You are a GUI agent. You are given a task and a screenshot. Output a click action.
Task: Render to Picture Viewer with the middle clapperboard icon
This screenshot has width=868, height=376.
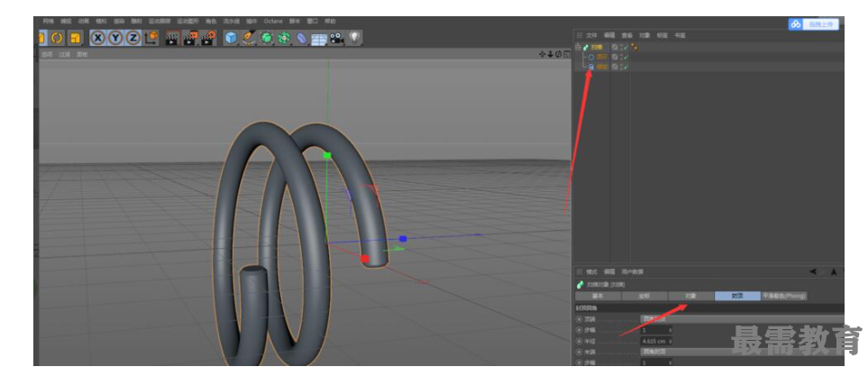point(190,38)
